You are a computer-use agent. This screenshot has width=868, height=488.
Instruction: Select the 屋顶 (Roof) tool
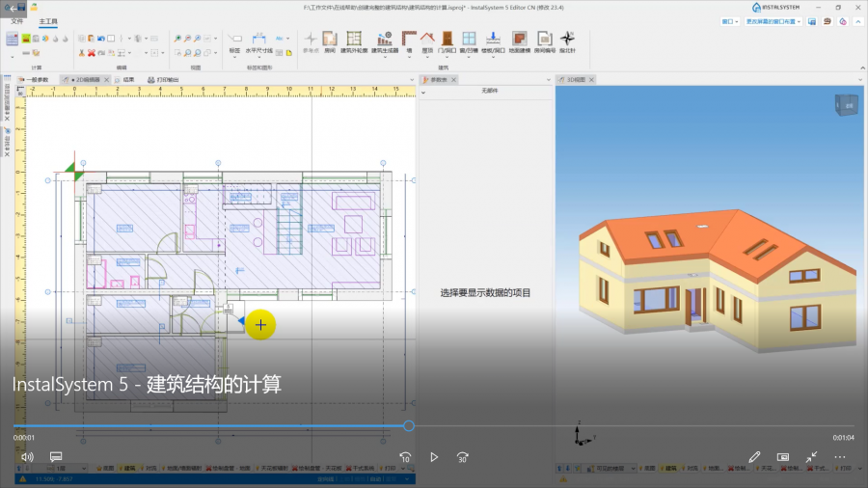coord(427,41)
